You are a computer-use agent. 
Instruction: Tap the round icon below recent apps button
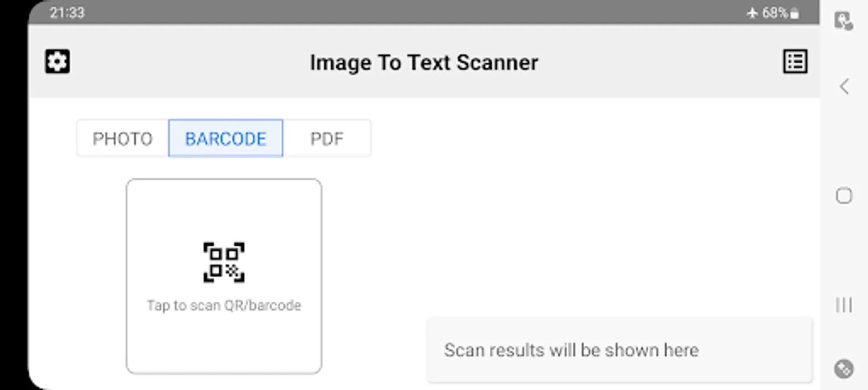pos(843,369)
